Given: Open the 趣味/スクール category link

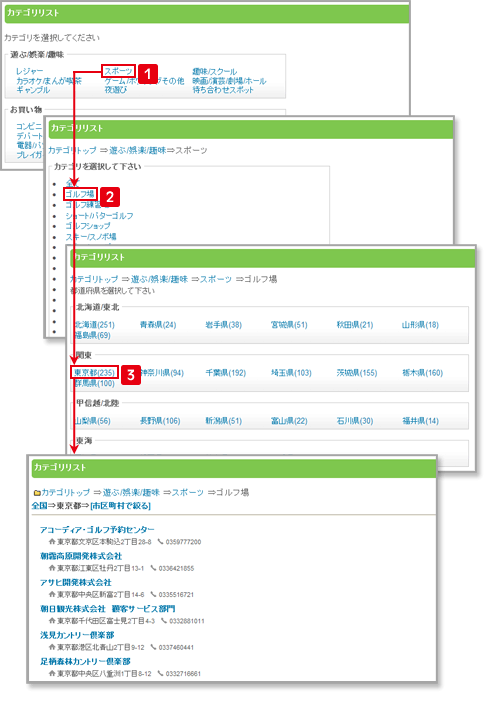Looking at the screenshot, I should coord(215,71).
